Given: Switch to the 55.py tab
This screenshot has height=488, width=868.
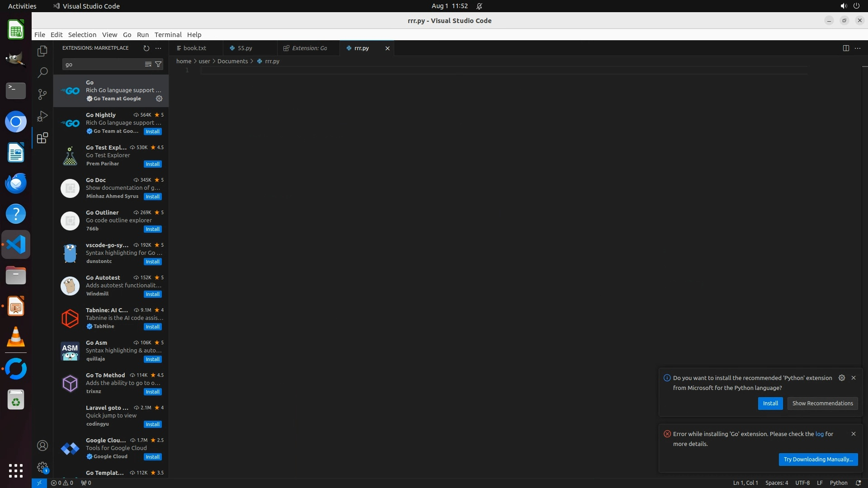Looking at the screenshot, I should tap(245, 48).
